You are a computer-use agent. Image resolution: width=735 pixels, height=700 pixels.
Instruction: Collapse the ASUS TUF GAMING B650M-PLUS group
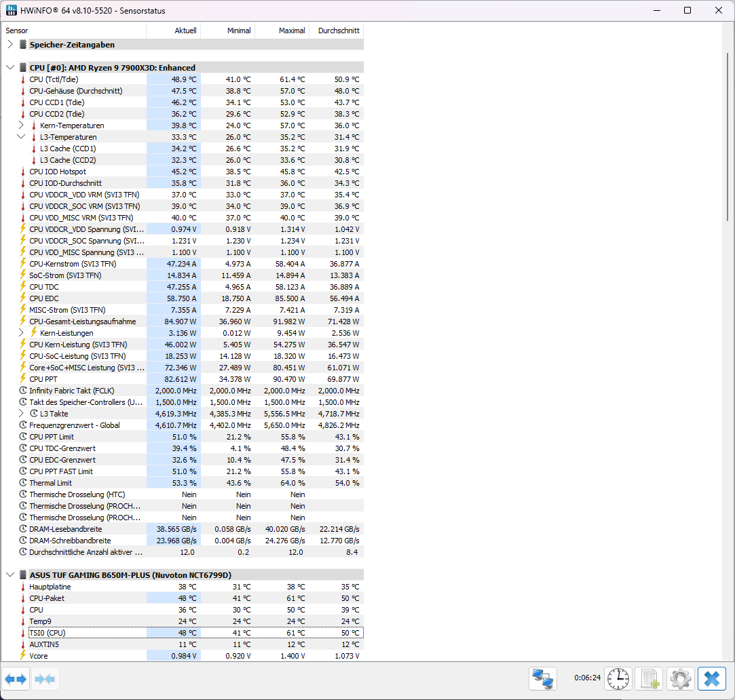(x=10, y=575)
